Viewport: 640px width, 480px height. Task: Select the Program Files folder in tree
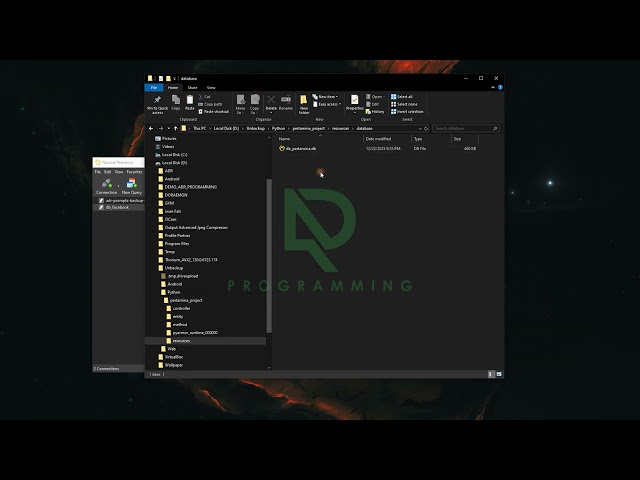coord(173,244)
